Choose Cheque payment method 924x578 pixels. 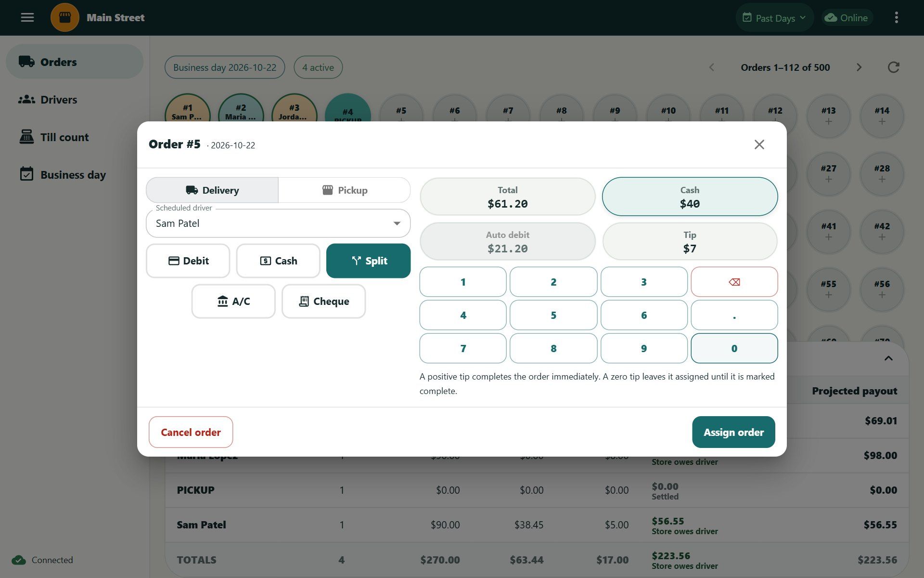pos(323,301)
